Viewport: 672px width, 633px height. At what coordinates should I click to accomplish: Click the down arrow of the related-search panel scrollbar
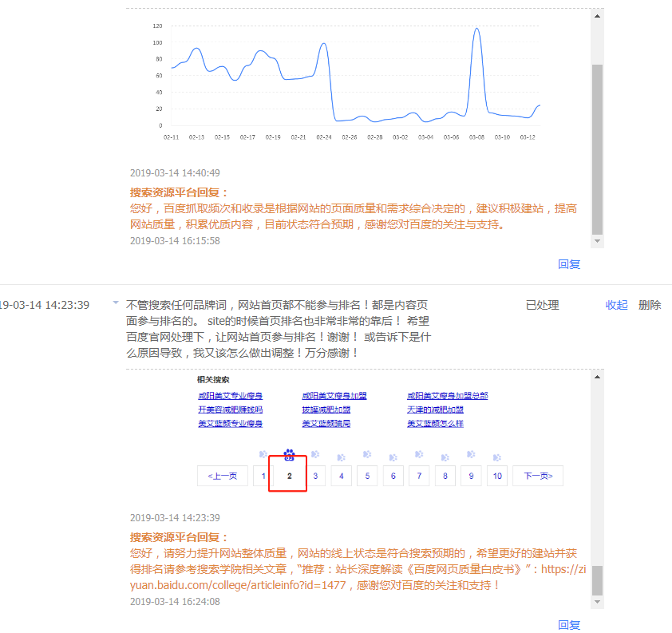point(597,602)
